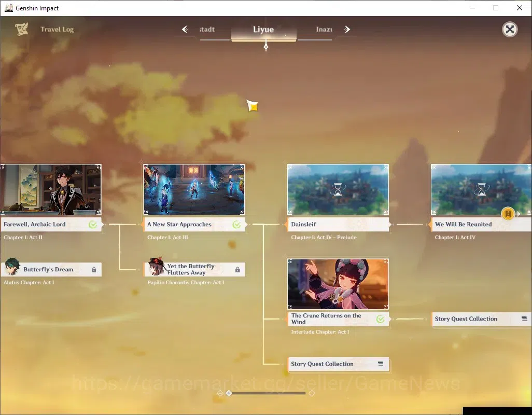Click hourglass icon on We Will Be Reunited thumbnail
Viewport: 532px width, 415px height.
click(482, 189)
